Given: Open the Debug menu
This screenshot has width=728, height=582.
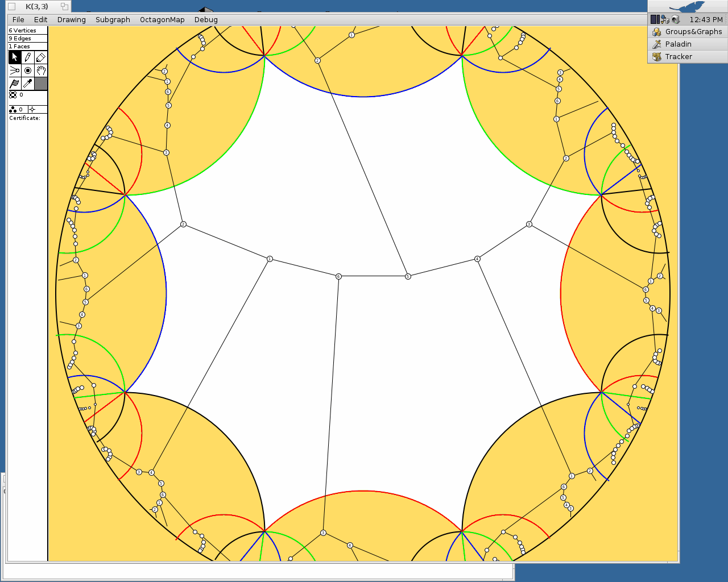Looking at the screenshot, I should (205, 19).
